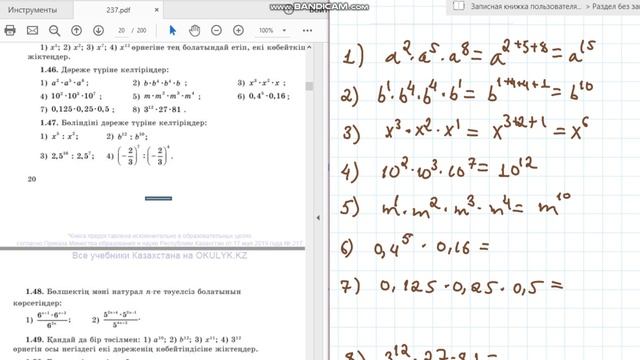Image resolution: width=640 pixels, height=360 pixels.
Task: Click the PDF vertical scrollbar thumb
Action: (x=309, y=86)
